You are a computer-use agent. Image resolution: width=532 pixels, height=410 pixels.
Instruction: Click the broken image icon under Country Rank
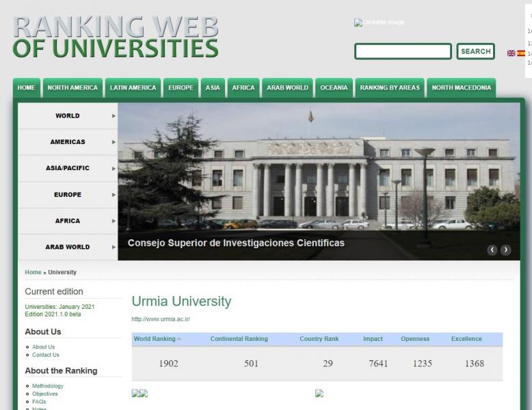coord(319,394)
